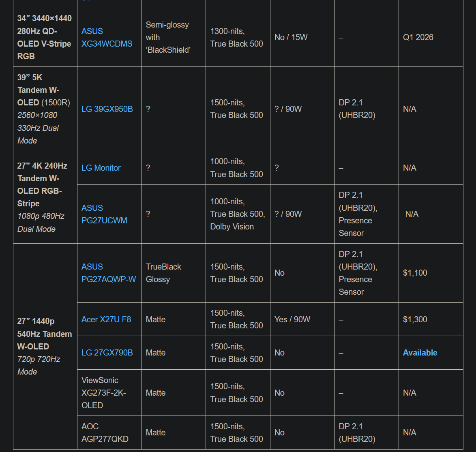The image size is (476, 452).
Task: Click the $1,100 price cell
Action: pos(415,273)
